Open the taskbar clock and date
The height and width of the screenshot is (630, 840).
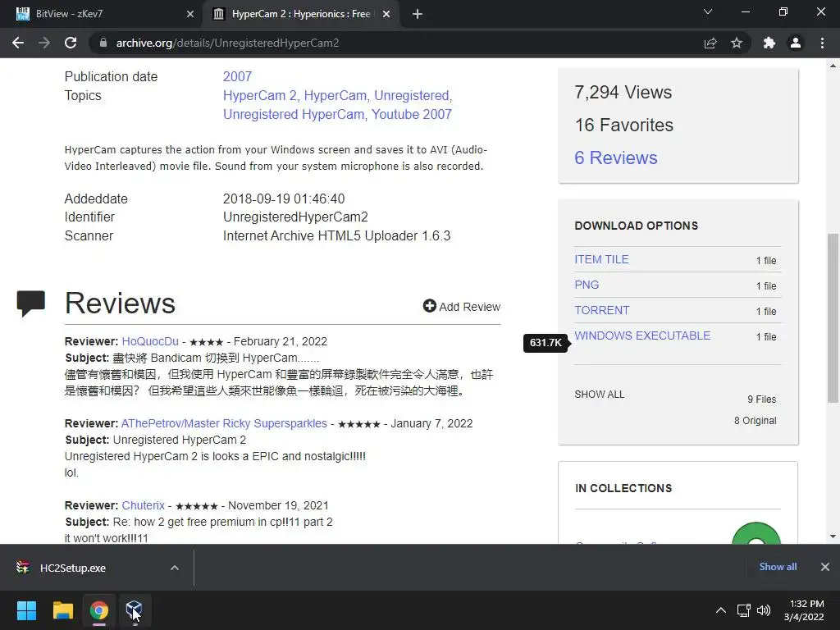(804, 610)
